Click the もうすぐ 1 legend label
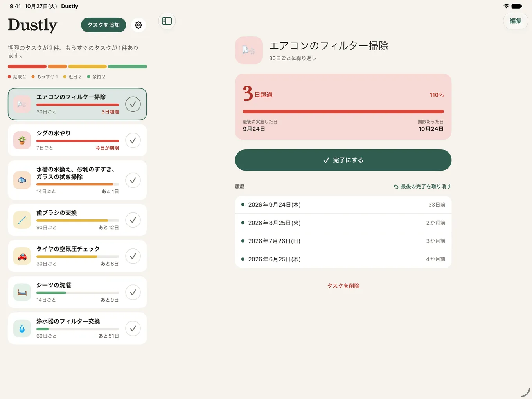The height and width of the screenshot is (399, 532). (x=45, y=77)
